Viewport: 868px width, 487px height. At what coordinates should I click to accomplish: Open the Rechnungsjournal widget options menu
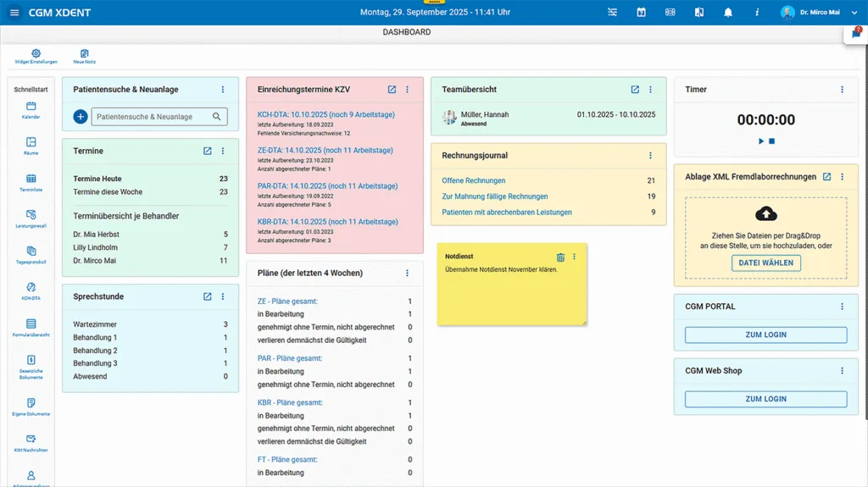(x=650, y=156)
